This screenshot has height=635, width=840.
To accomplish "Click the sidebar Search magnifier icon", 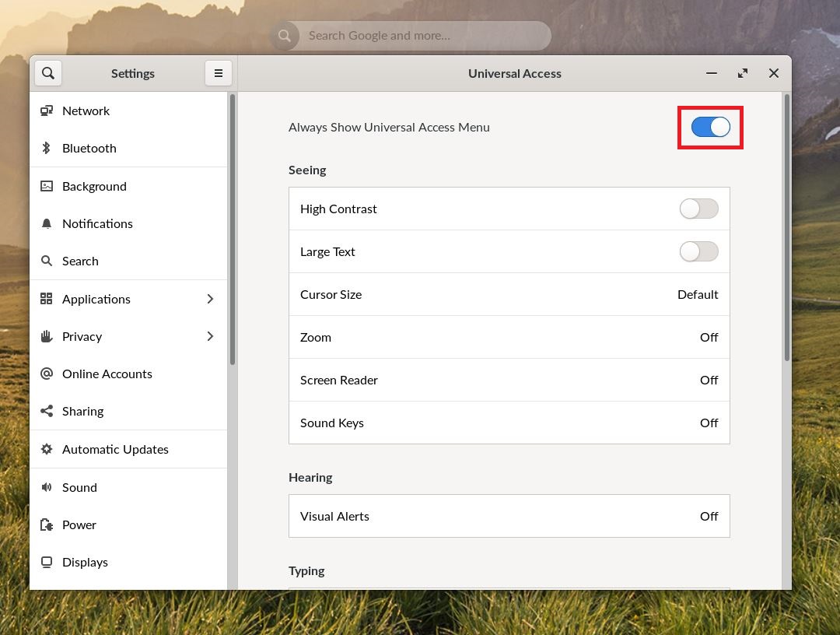I will (x=47, y=261).
